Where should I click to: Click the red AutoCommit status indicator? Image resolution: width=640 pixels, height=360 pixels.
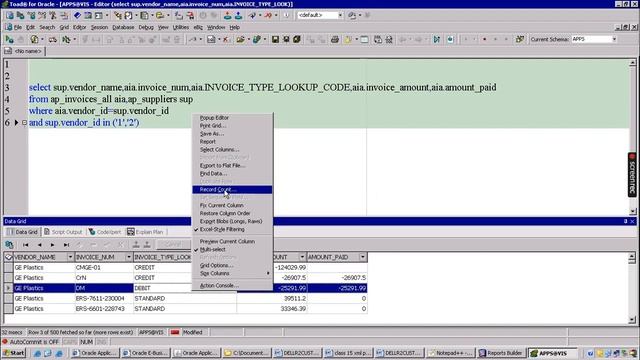tap(5, 342)
